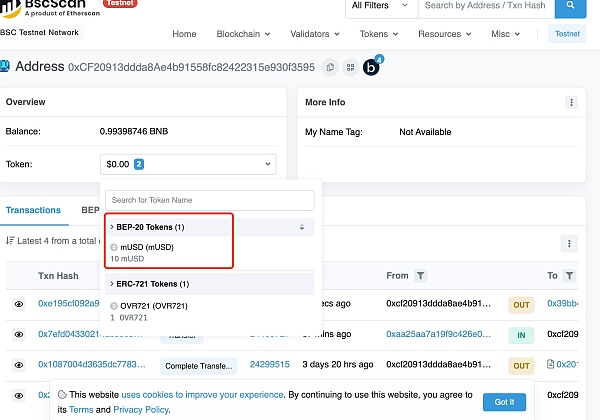Screen dimensions: 600x420
Task: Click the BSC Testnet Network label
Action: 39,33
